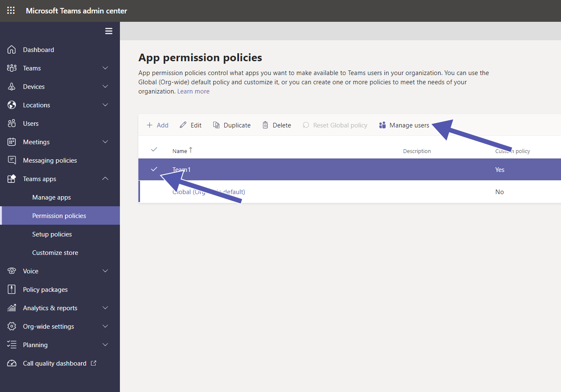The width and height of the screenshot is (561, 392).
Task: Expand Analytics & reports chevron
Action: coord(105,308)
